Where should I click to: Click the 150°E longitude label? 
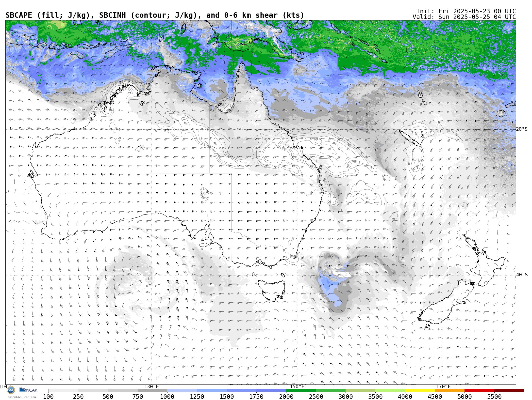[297, 387]
